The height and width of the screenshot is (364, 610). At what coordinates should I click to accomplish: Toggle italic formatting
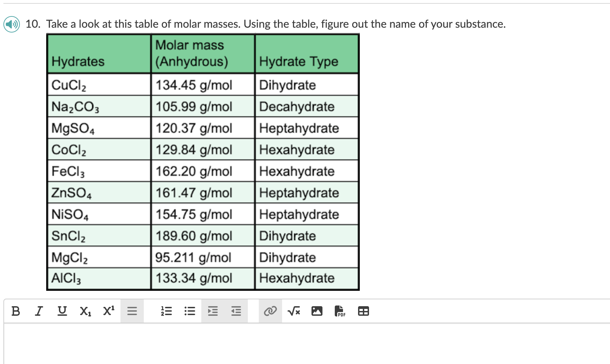39,311
